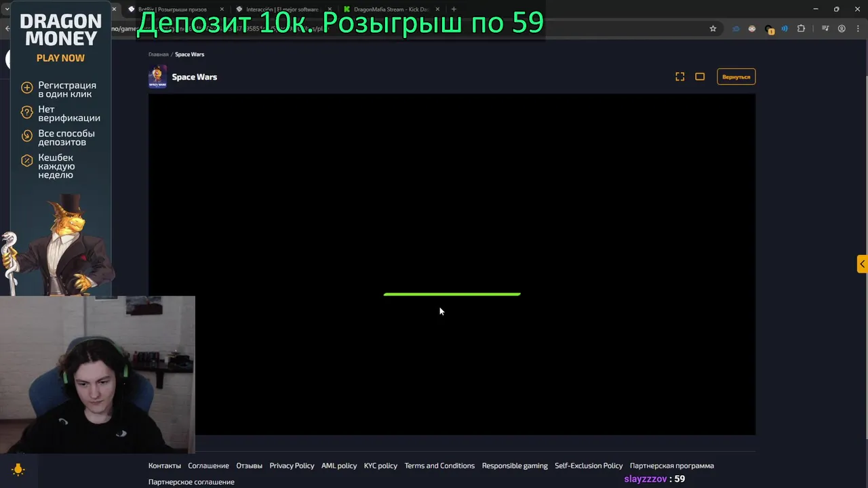This screenshot has height=488, width=868.
Task: Switch to the wide theater view icon
Action: 700,77
